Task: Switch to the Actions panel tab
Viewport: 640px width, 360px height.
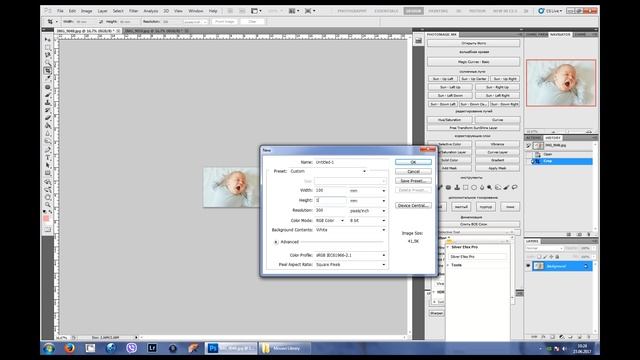Action: point(533,138)
